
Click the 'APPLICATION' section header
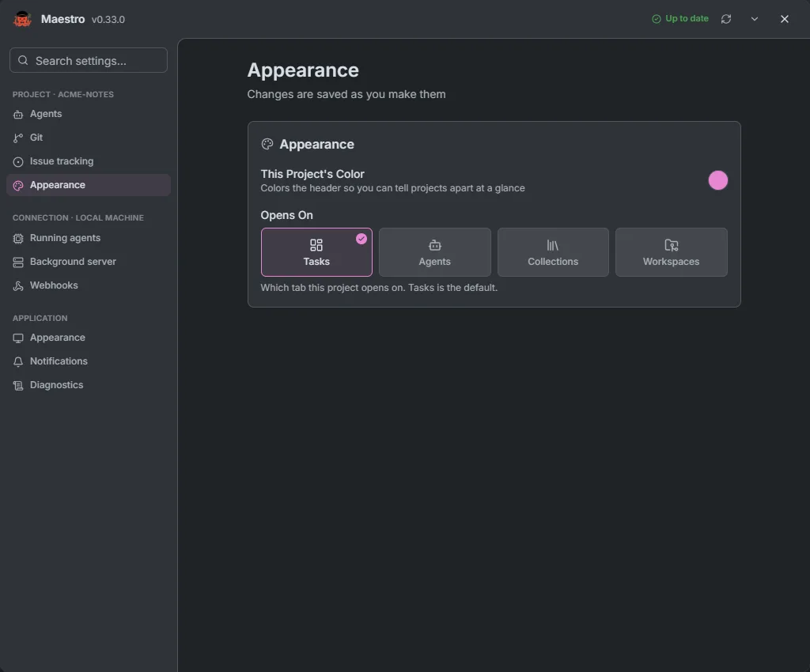pyautogui.click(x=40, y=319)
